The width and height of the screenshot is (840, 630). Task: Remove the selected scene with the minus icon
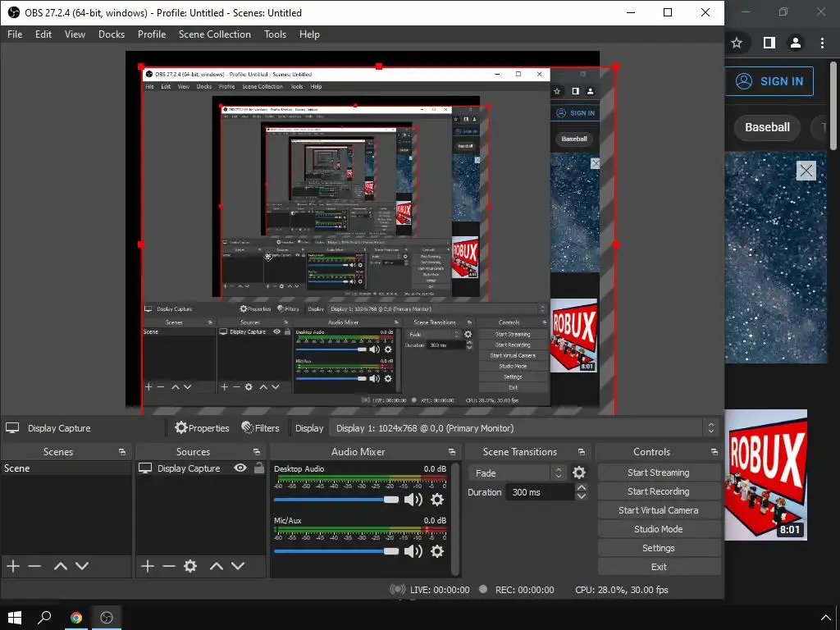point(34,566)
